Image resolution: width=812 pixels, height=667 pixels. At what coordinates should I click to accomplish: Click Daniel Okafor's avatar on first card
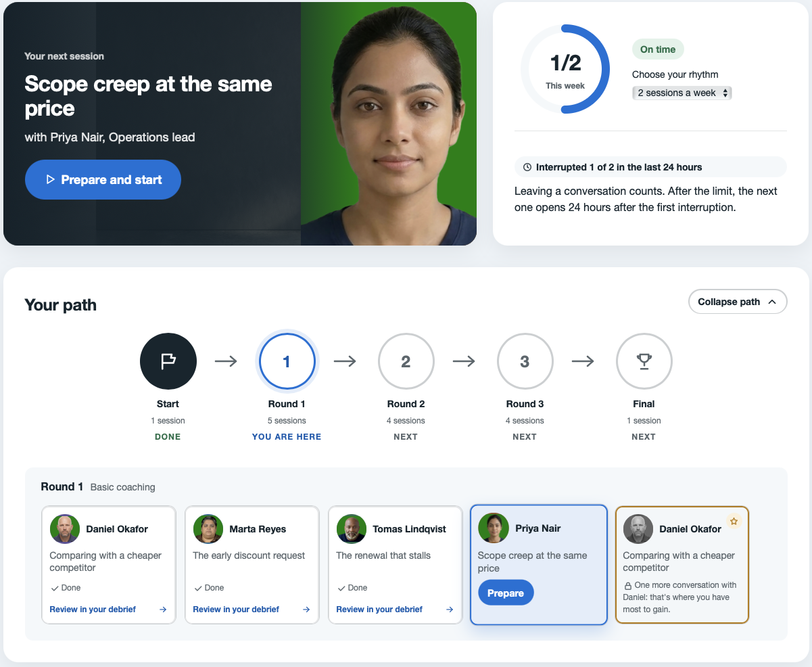pyautogui.click(x=65, y=529)
